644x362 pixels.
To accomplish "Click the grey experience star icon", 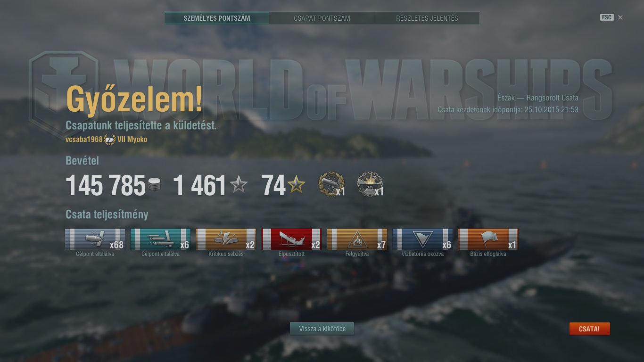I will (x=239, y=185).
